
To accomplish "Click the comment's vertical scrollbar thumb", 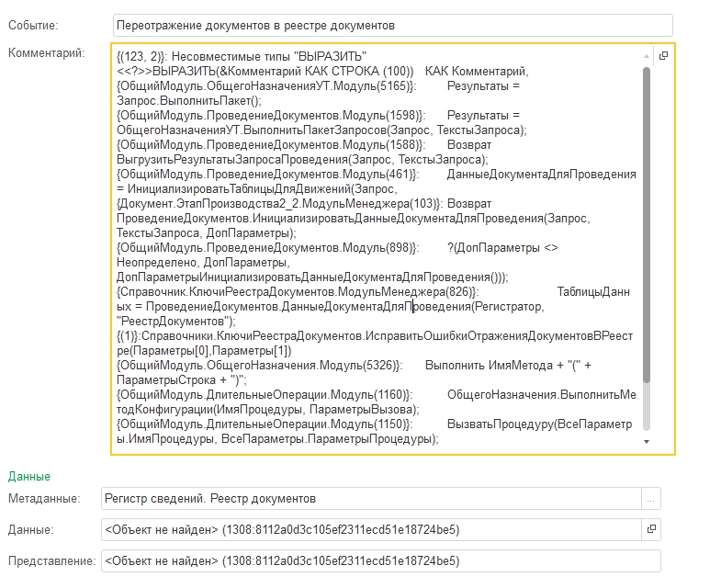I will 647,220.
